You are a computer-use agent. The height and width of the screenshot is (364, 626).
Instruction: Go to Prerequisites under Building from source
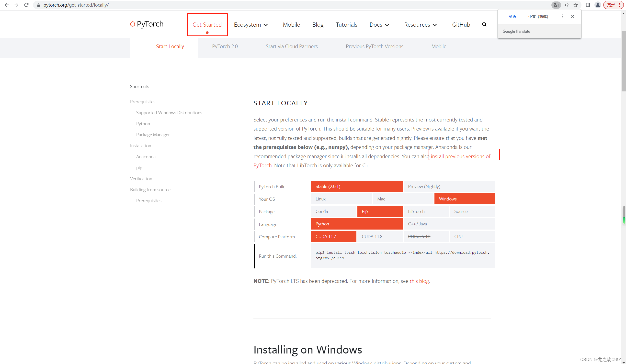pos(149,200)
